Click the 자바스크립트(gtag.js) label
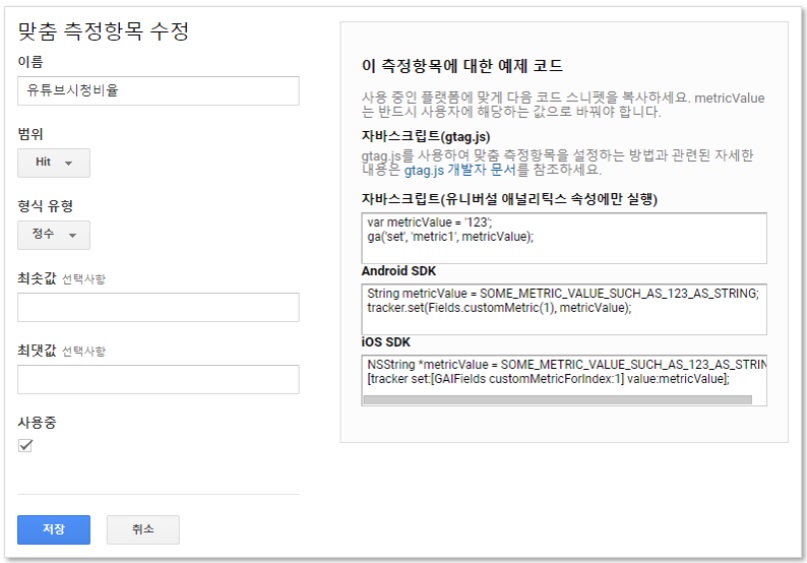This screenshot has height=563, width=807. 426,136
